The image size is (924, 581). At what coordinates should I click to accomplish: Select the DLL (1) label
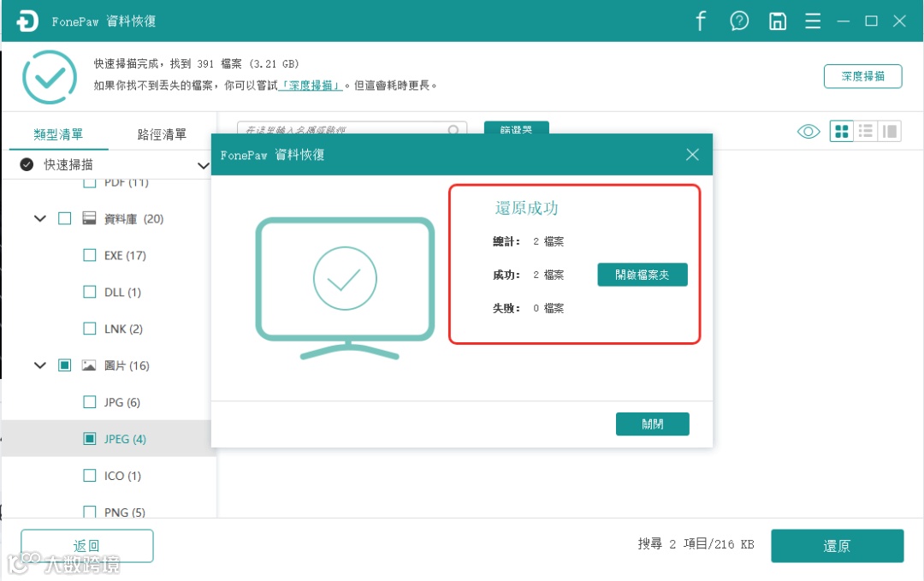(122, 293)
